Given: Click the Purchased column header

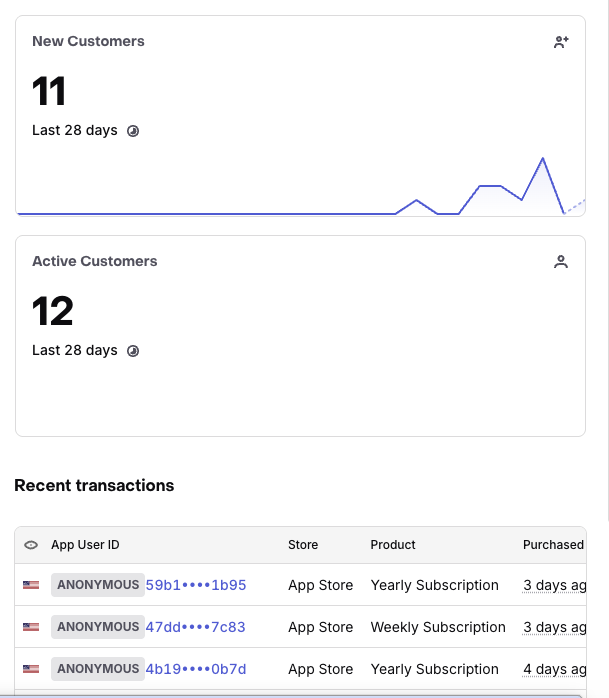Looking at the screenshot, I should click(553, 545).
